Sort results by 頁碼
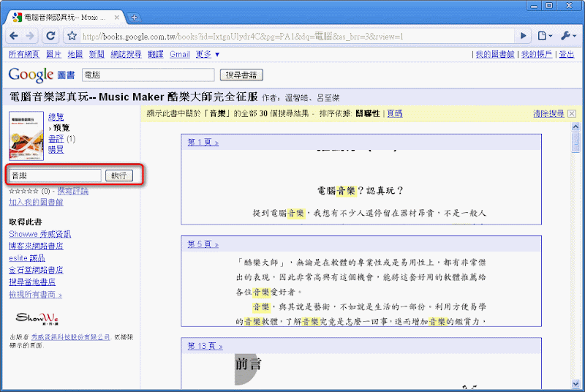This screenshot has width=585, height=392. 395,113
